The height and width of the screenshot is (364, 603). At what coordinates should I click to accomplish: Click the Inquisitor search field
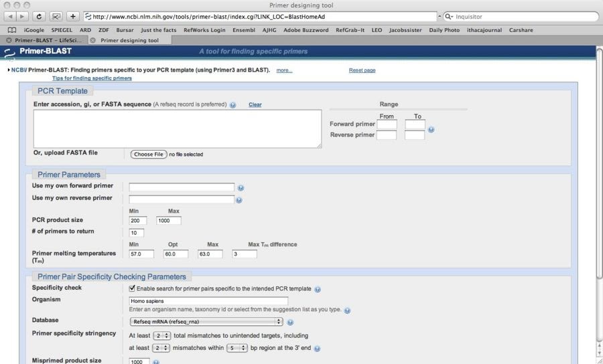[521, 17]
